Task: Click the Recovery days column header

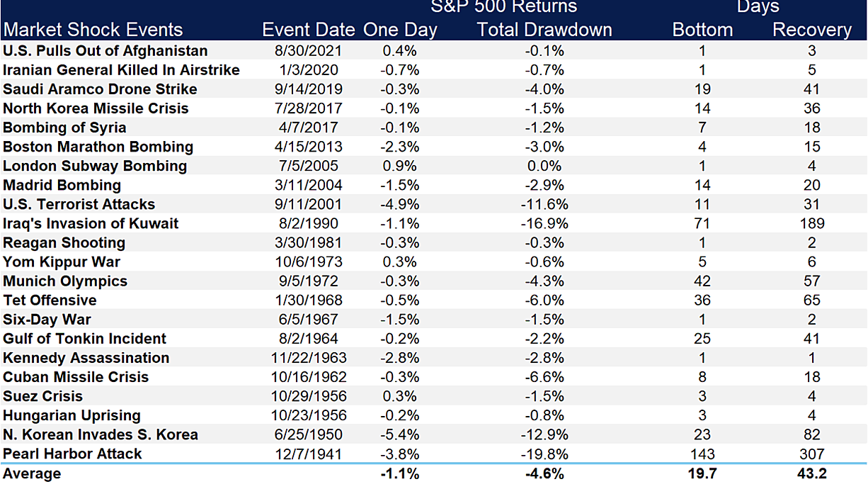Action: (x=811, y=30)
